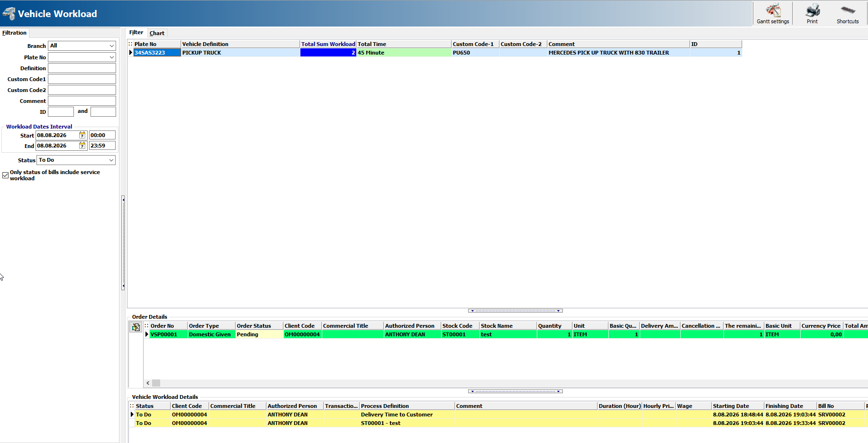Open the Shortcuts toolbar icon
Viewport: 868px width, 443px height.
click(848, 14)
